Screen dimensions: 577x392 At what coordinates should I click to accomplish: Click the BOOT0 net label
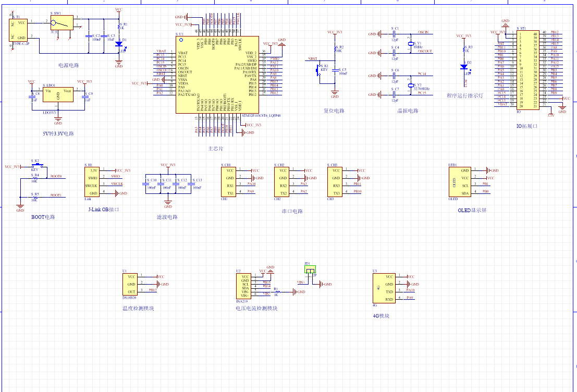56,176
